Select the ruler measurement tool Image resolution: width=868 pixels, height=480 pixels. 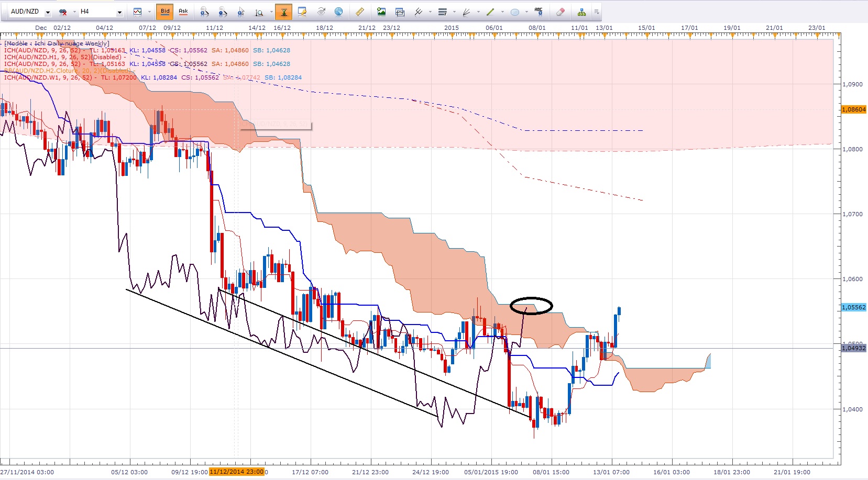[360, 12]
